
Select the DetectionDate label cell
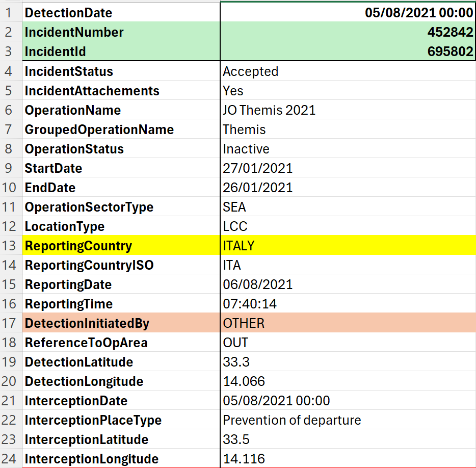click(121, 13)
